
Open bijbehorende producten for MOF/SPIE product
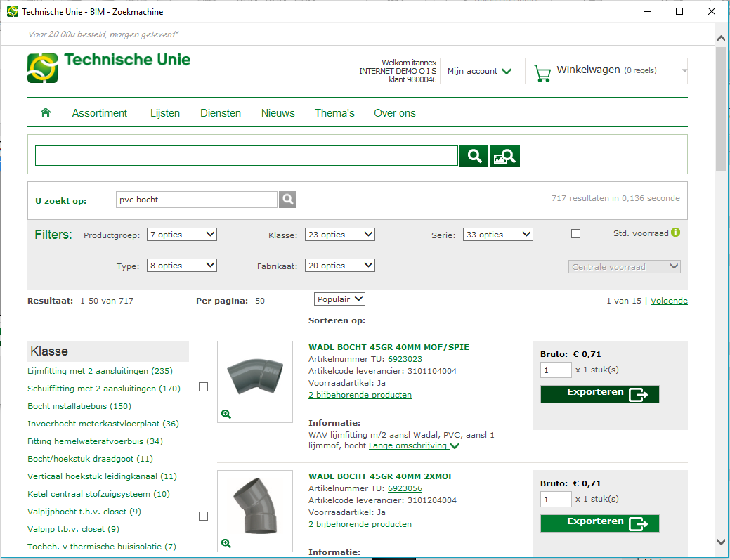(x=360, y=395)
